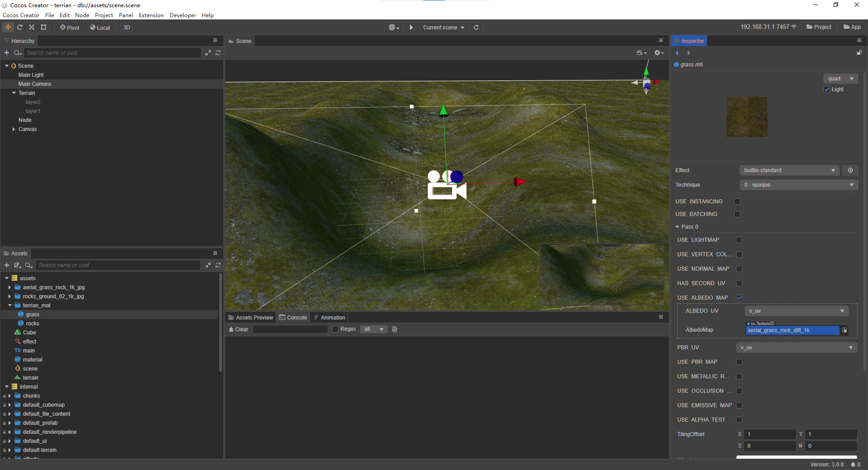Click the Clear console button
Screen dimensions: 868x470
pos(239,329)
